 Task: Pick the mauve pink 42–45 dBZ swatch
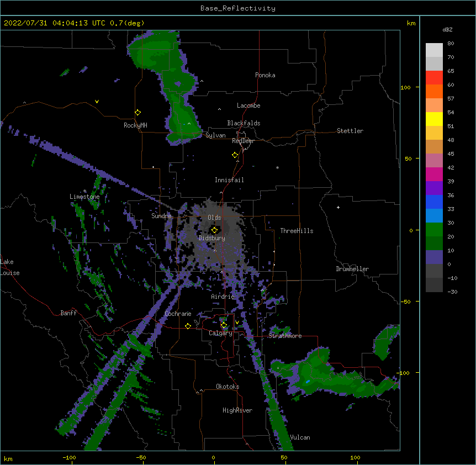tap(434, 161)
